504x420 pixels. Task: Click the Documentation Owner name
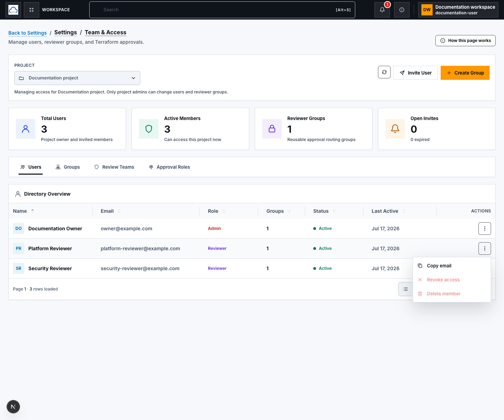(55, 229)
